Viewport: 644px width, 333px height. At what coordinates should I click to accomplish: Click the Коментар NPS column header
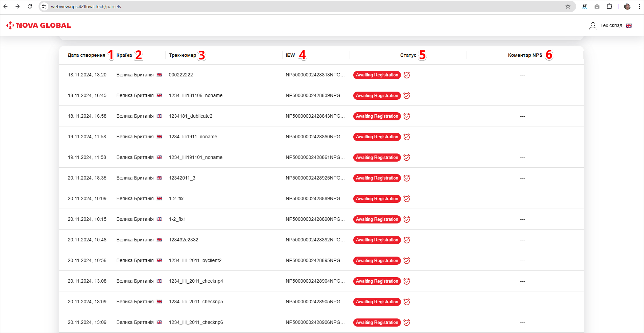pos(525,55)
